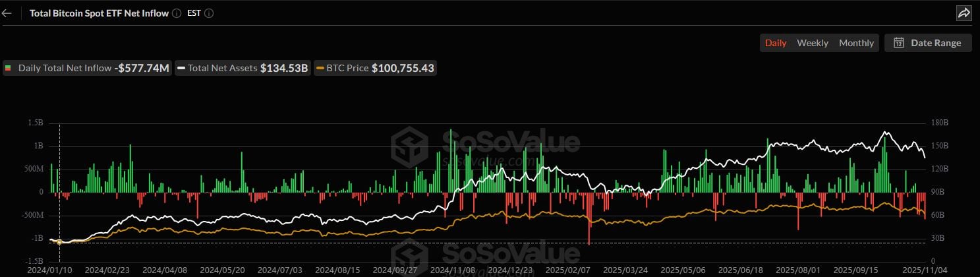Toggle BTC Price series in legend

coord(376,68)
